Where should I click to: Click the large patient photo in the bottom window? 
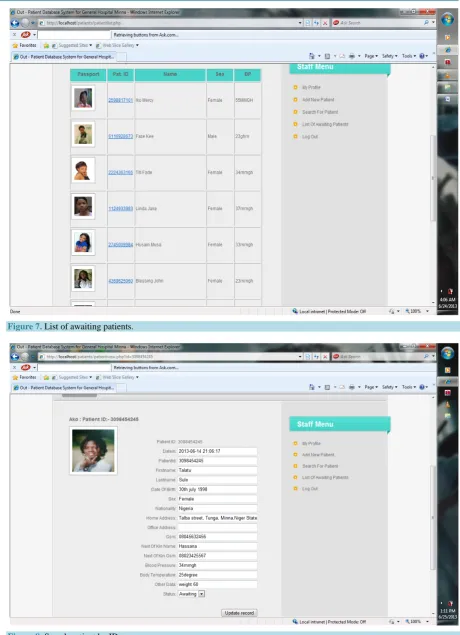(93, 451)
